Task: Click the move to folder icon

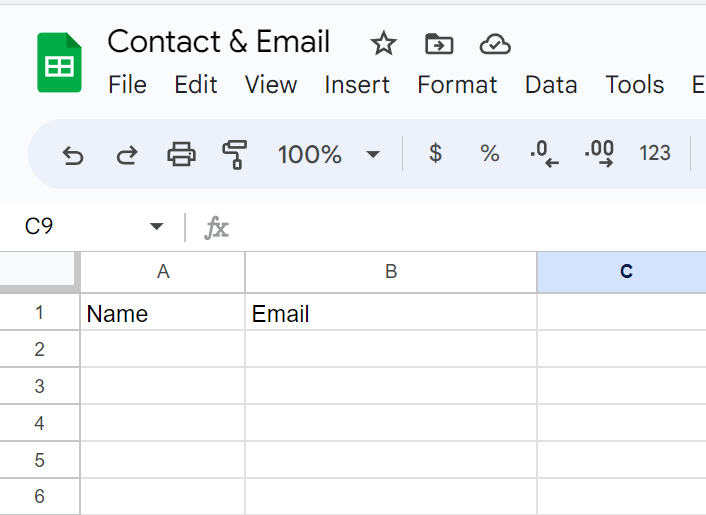Action: (x=439, y=43)
